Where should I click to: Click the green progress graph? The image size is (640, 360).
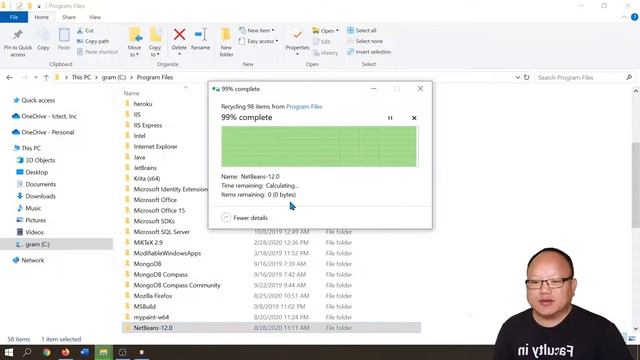coord(320,147)
